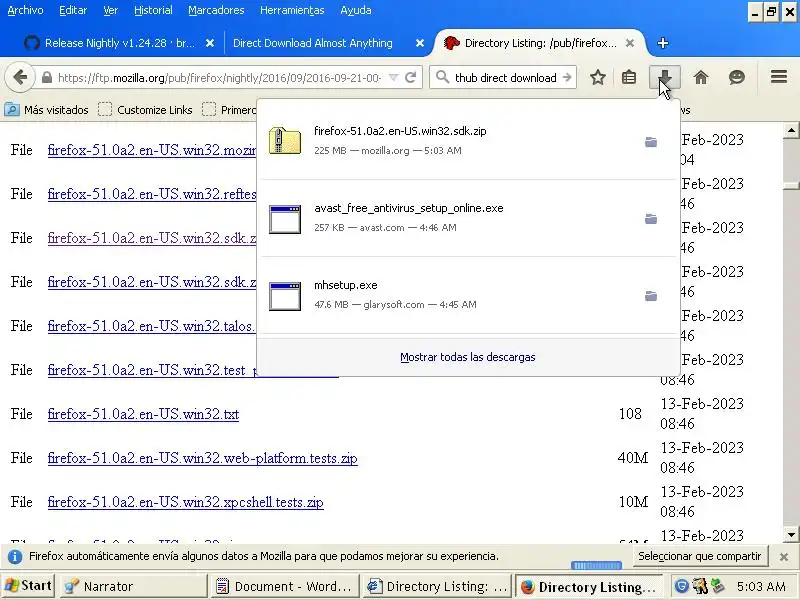Open folder containing firefox sdk.zip download
The width and height of the screenshot is (800, 600).
click(x=651, y=142)
